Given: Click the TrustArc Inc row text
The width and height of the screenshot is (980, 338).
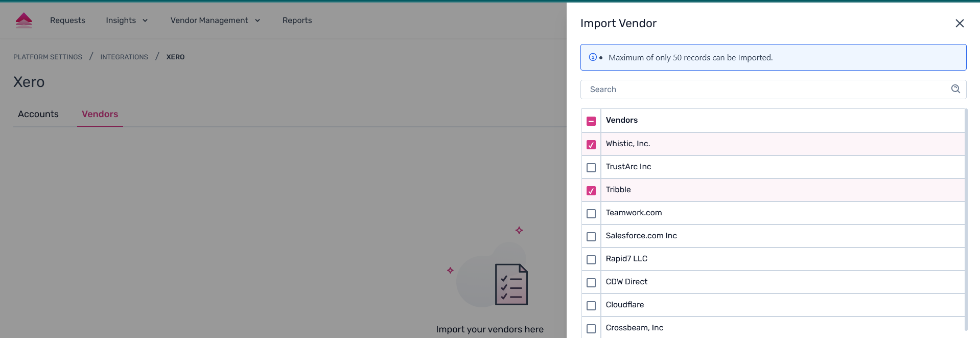Looking at the screenshot, I should [x=628, y=167].
